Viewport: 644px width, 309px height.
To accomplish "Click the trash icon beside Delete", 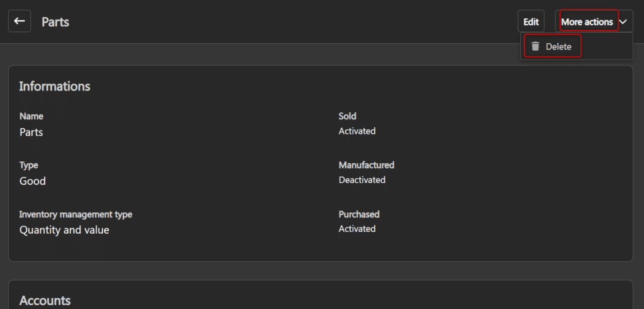I will tap(535, 46).
